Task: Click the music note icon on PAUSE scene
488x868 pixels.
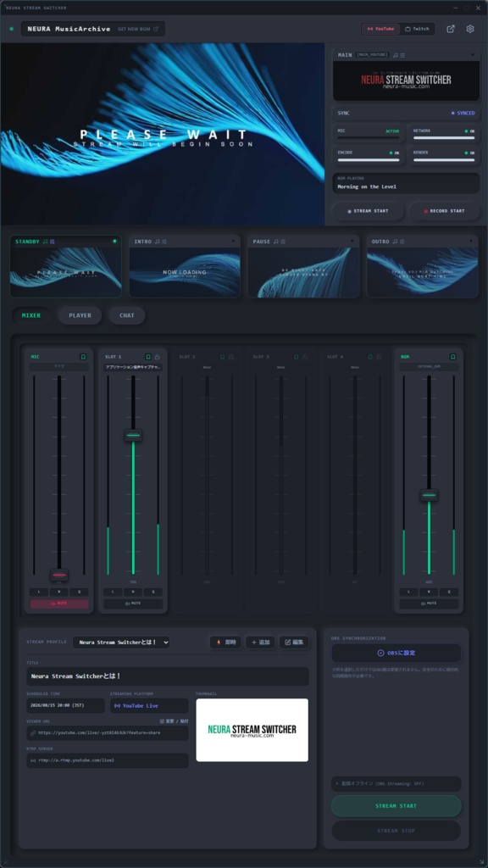Action: [x=277, y=242]
